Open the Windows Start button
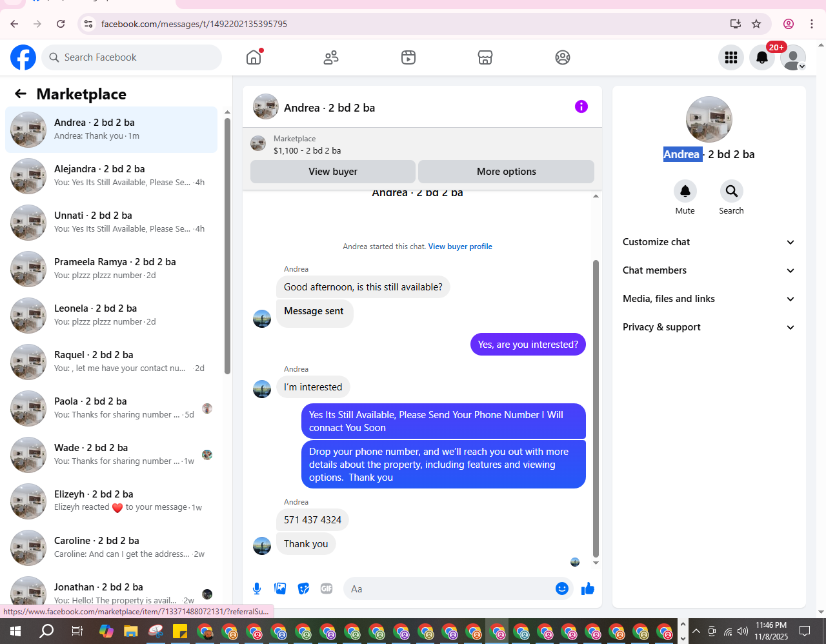The image size is (826, 644). click(15, 631)
